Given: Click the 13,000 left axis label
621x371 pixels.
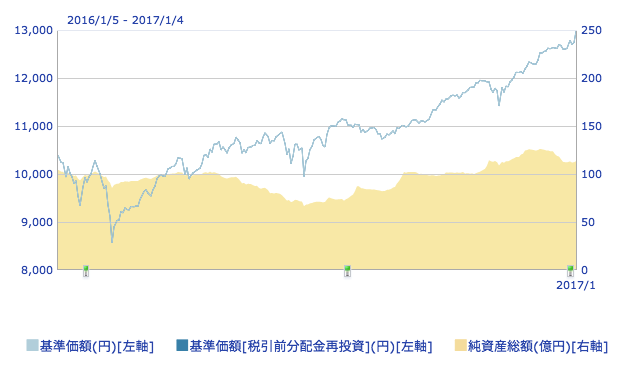Looking at the screenshot, I should pyautogui.click(x=34, y=30).
